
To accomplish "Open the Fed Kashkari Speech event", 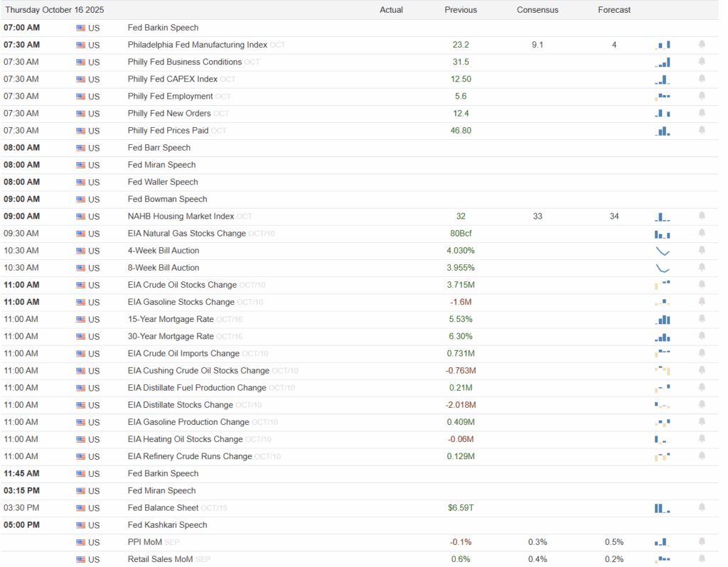I will pyautogui.click(x=166, y=524).
